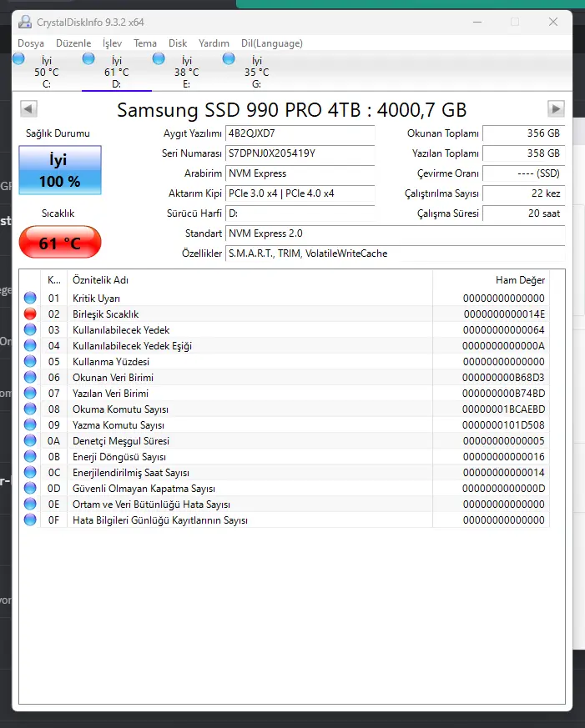Click the status dot for Kullanma Yüzdesi

30,361
